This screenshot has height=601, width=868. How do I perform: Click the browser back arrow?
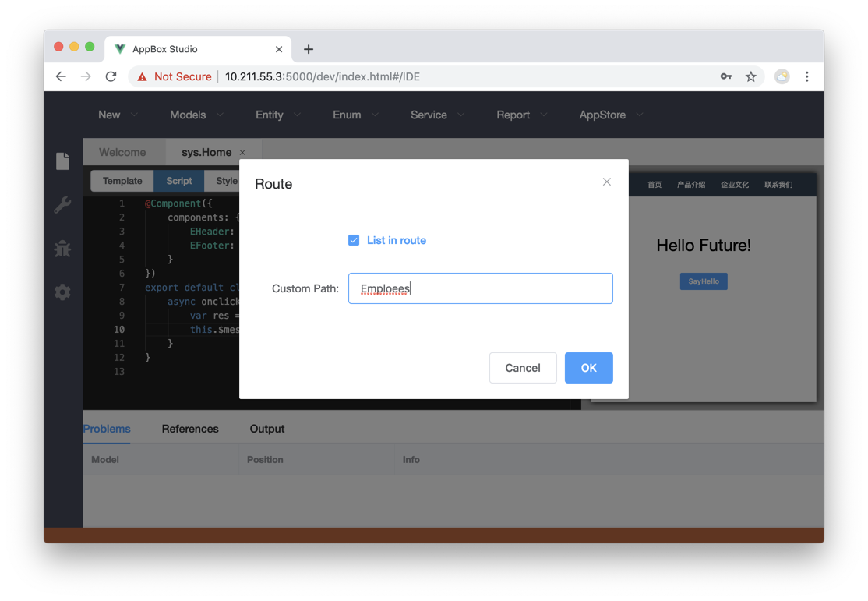[x=61, y=76]
